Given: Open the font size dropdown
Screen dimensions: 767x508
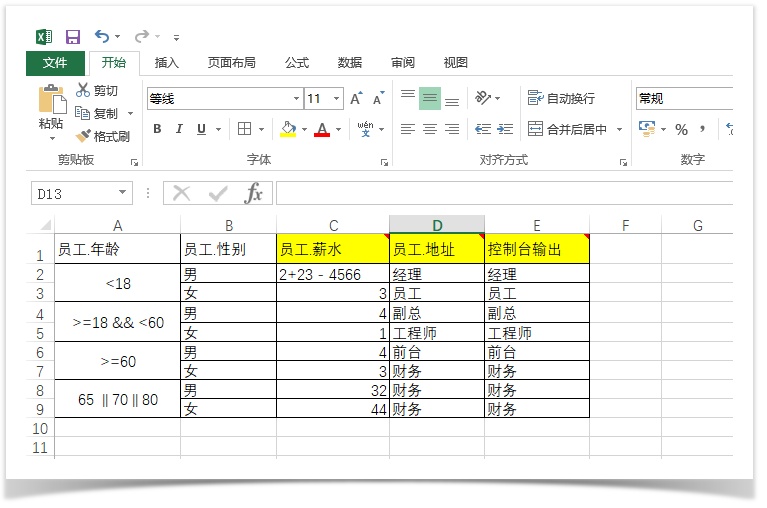Looking at the screenshot, I should [336, 99].
